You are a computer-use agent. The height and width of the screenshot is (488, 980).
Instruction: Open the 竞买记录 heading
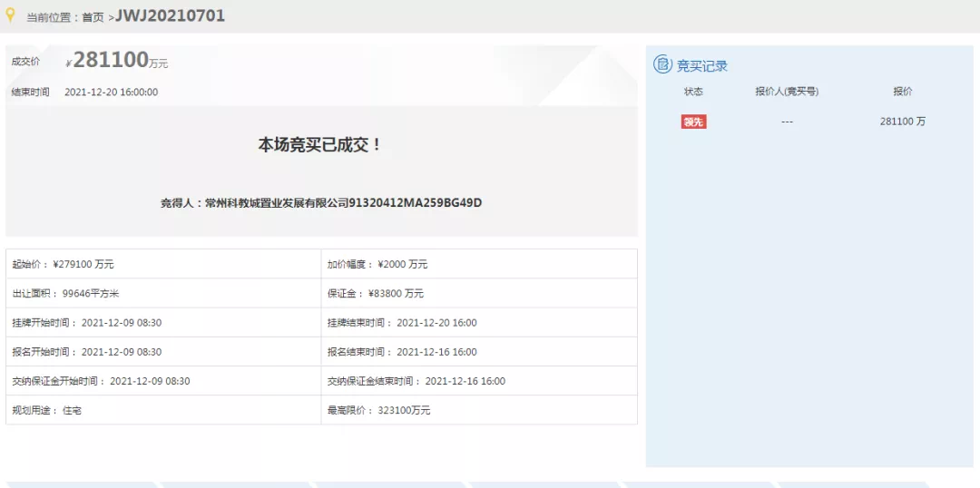click(701, 66)
